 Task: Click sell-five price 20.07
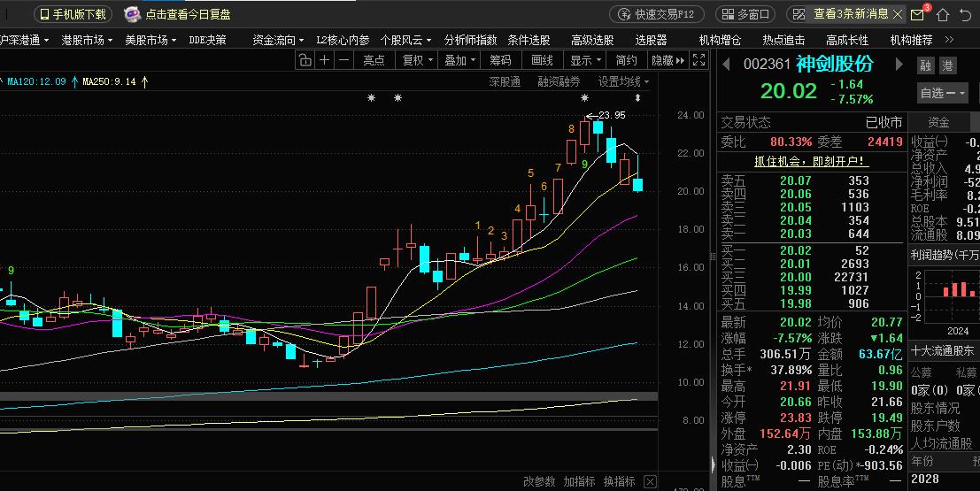(795, 181)
